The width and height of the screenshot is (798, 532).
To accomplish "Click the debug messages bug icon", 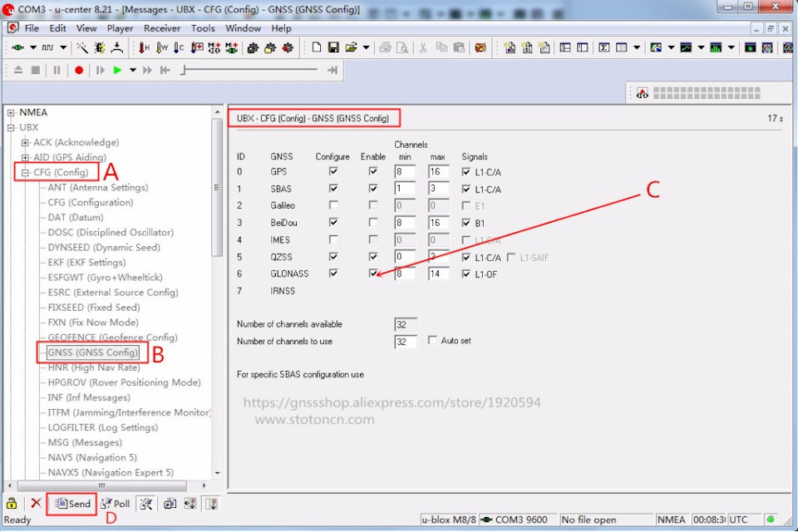I will coord(99,48).
